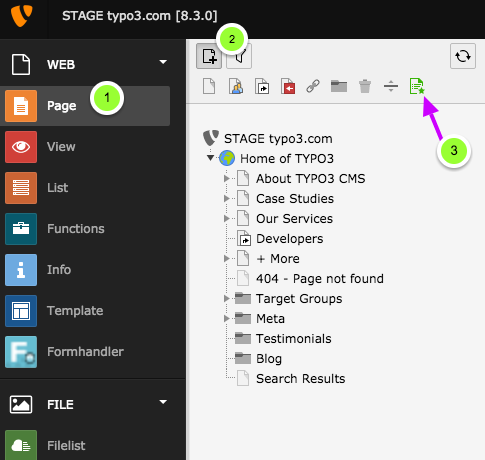Select the menu separator divider icon
Viewport: 485px width, 460px height.
point(391,86)
